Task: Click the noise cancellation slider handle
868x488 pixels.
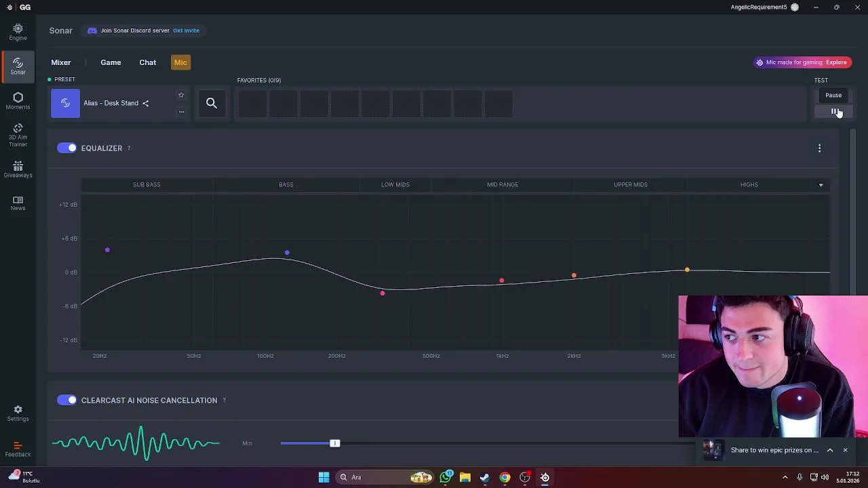Action: point(334,443)
